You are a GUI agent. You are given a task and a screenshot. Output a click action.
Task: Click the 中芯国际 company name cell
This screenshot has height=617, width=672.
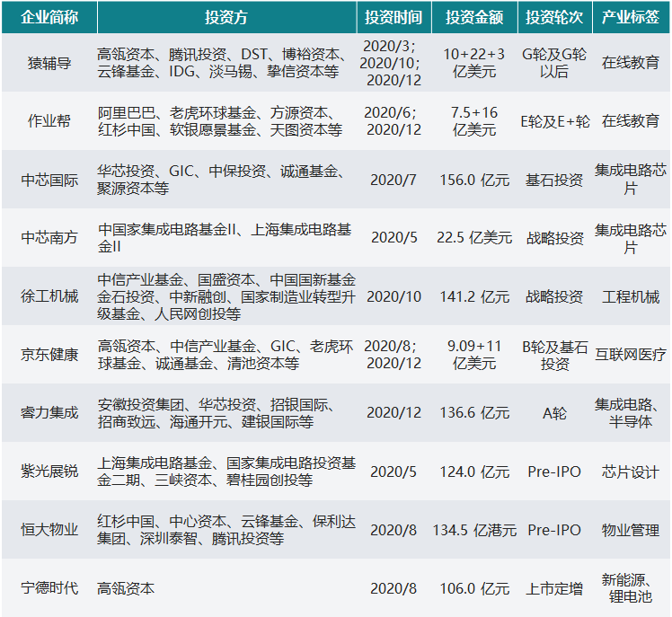coord(49,180)
